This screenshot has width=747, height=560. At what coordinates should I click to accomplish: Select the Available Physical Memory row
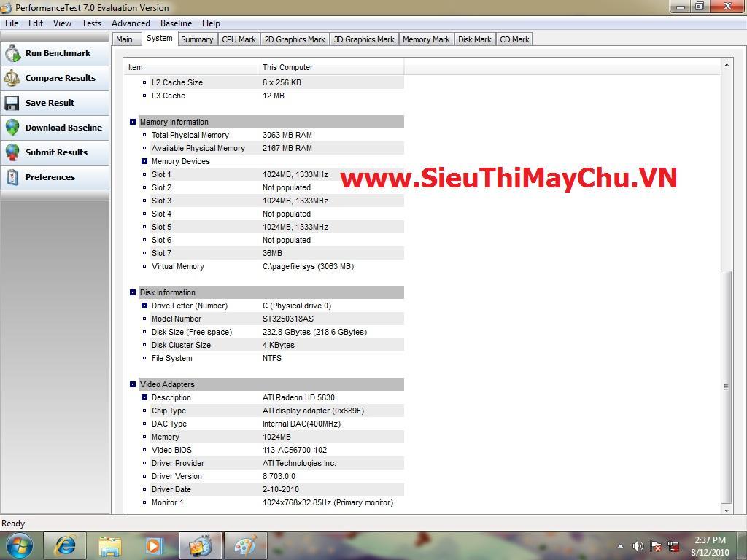(x=271, y=148)
